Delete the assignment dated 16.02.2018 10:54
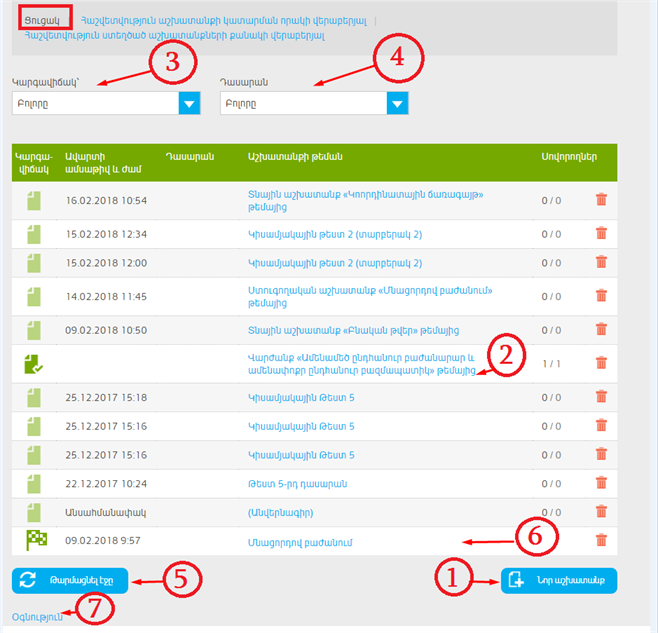 pos(601,200)
